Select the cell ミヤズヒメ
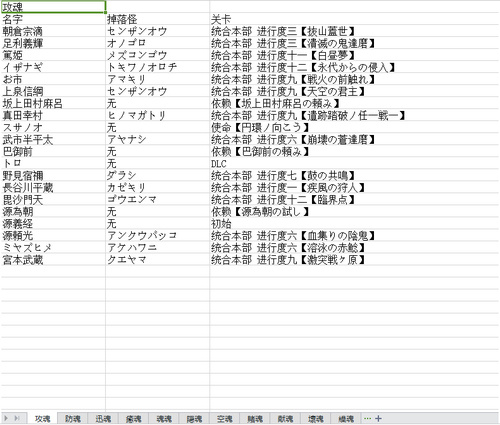 point(53,247)
